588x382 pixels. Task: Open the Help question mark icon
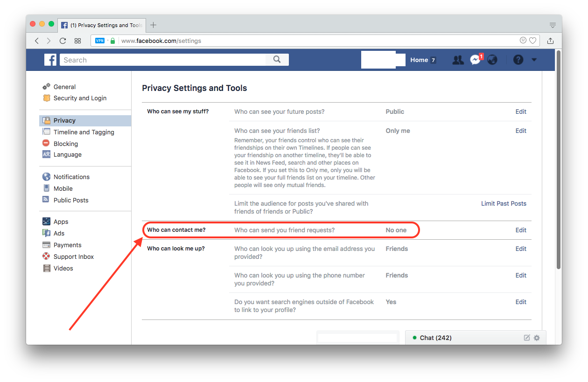[518, 60]
